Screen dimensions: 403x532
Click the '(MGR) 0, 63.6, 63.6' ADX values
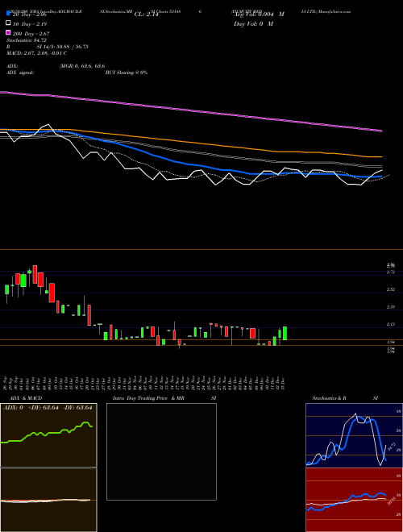pos(82,66)
